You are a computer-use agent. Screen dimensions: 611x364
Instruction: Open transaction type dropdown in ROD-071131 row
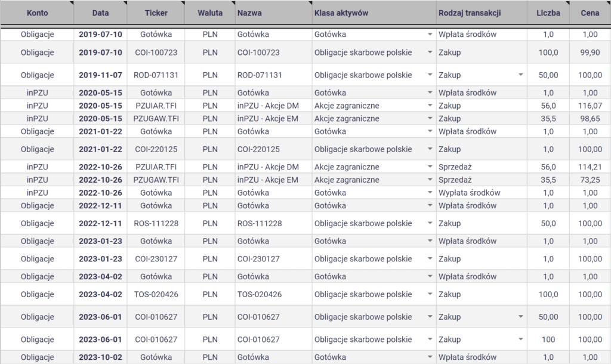pos(520,75)
